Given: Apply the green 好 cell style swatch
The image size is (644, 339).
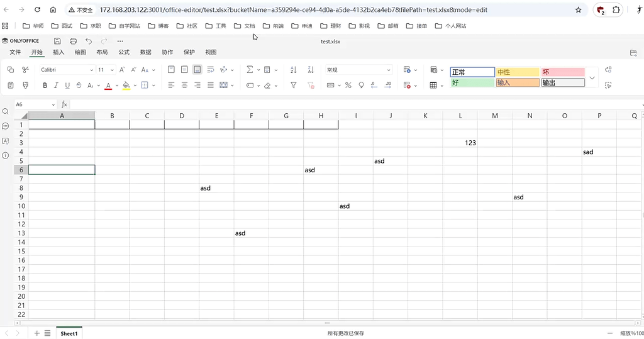Looking at the screenshot, I should click(472, 82).
